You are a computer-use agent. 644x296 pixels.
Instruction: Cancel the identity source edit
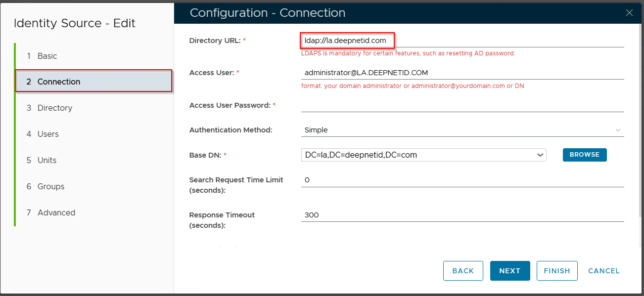click(x=603, y=271)
